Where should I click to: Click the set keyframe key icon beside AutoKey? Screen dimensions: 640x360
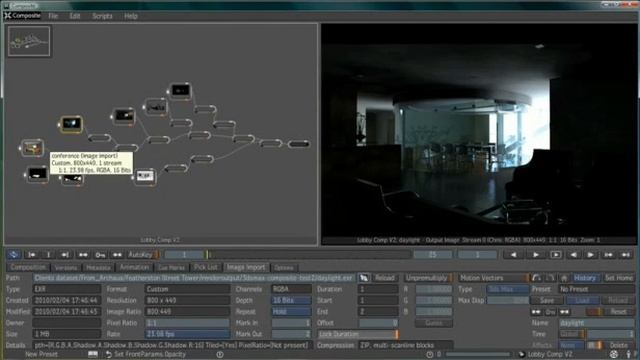[x=100, y=255]
